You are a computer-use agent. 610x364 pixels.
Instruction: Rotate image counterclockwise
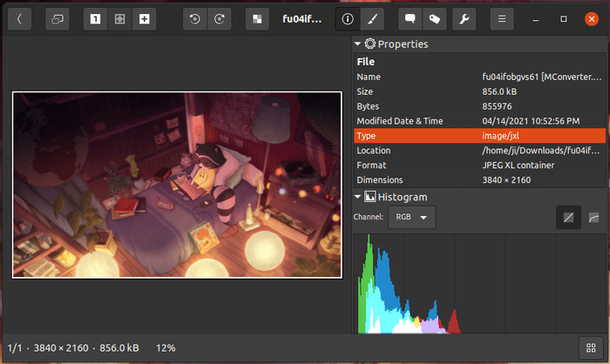pos(195,18)
